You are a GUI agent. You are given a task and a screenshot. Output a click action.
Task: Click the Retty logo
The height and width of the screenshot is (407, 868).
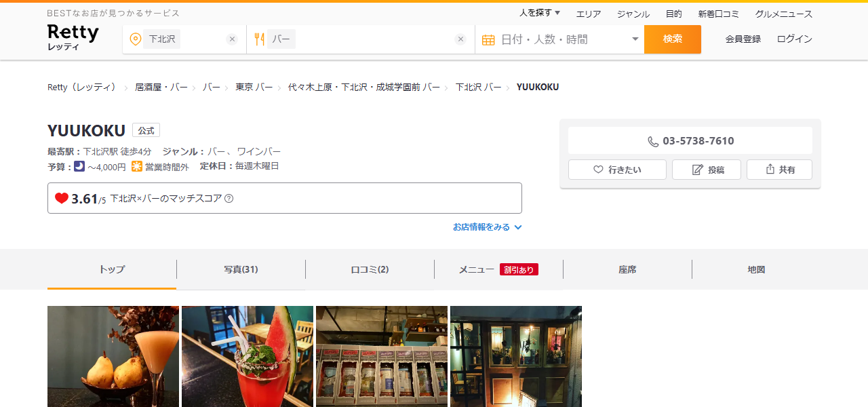[73, 37]
